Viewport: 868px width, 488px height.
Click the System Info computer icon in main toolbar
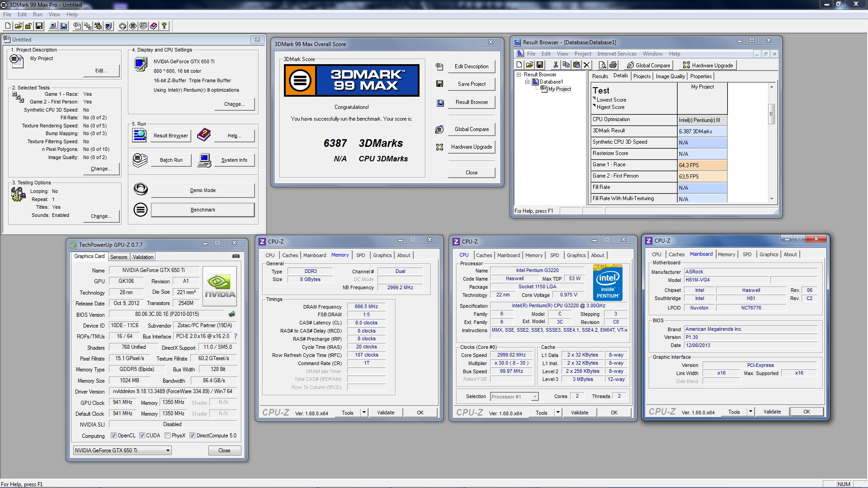click(53, 26)
